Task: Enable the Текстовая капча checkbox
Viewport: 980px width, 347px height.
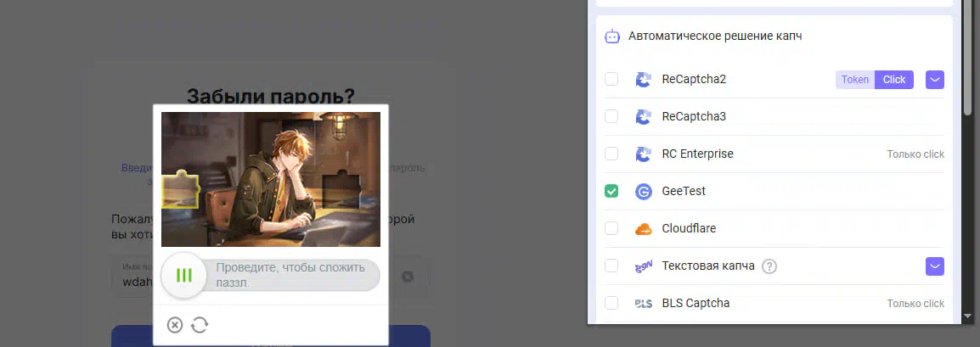Action: click(x=611, y=266)
